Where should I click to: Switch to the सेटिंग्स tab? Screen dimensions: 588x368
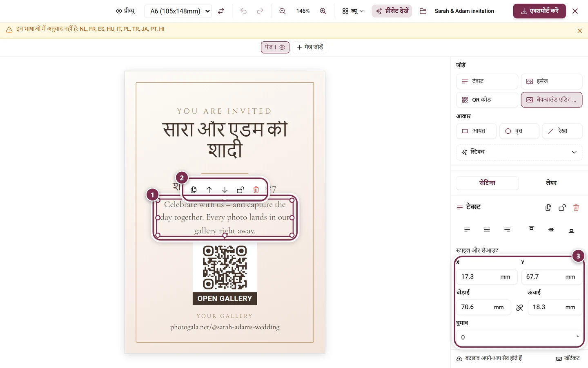(487, 183)
